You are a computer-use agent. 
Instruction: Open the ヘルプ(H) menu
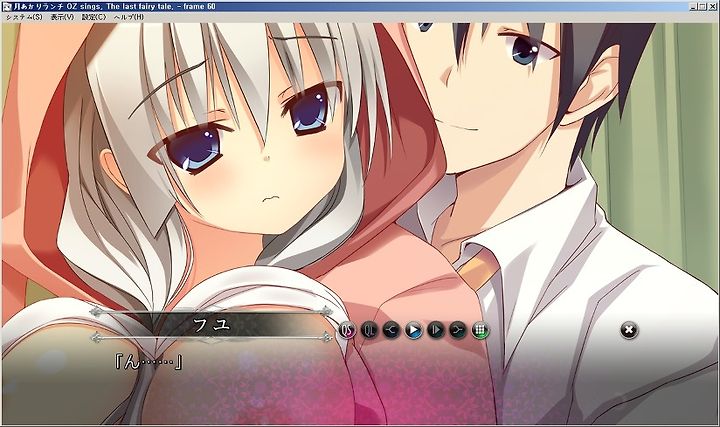pyautogui.click(x=129, y=17)
